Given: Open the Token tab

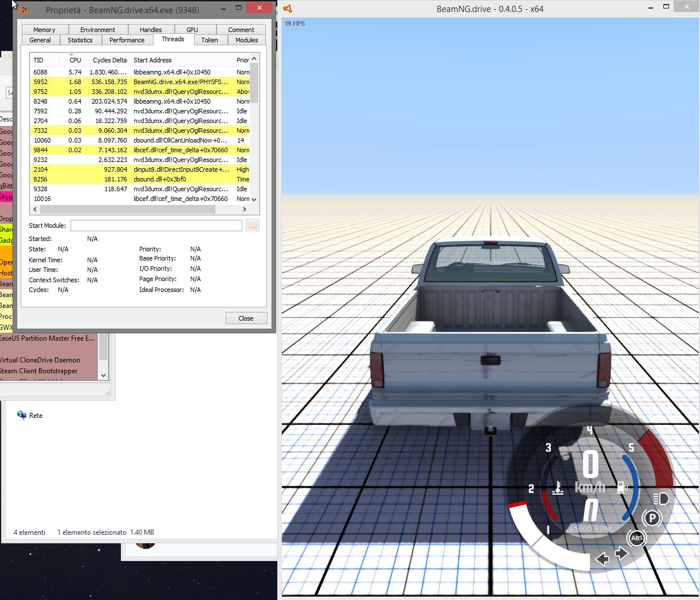Looking at the screenshot, I should coord(210,40).
